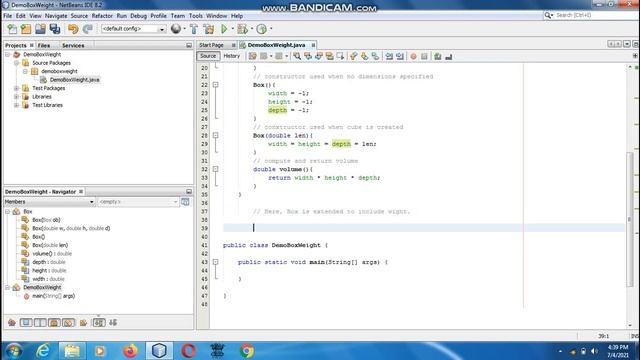The height and width of the screenshot is (360, 640).
Task: Click the Opera icon in the taskbar
Action: [188, 351]
